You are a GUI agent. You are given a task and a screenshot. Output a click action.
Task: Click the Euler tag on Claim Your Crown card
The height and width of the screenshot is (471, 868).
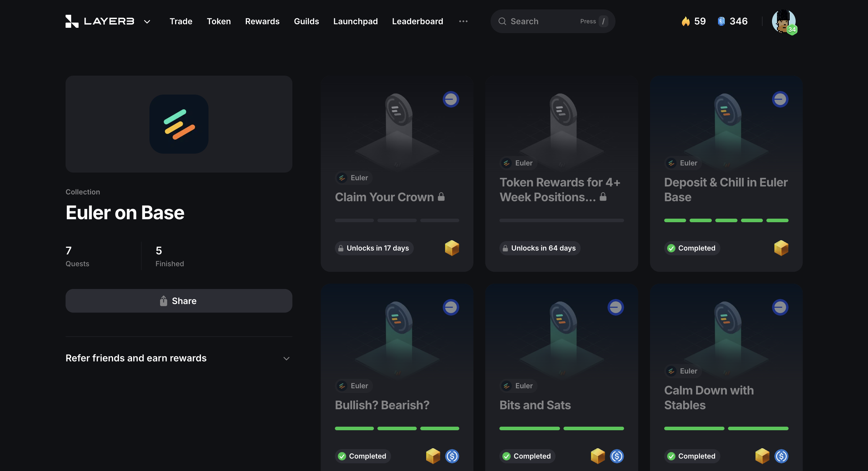point(354,178)
